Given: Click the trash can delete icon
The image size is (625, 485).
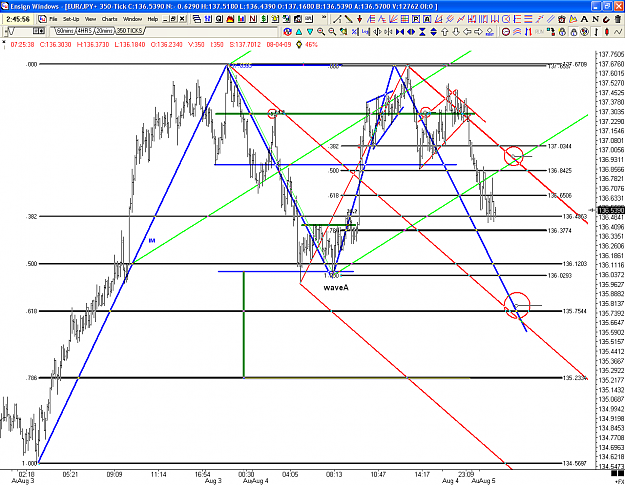Looking at the screenshot, I should coord(617,19).
